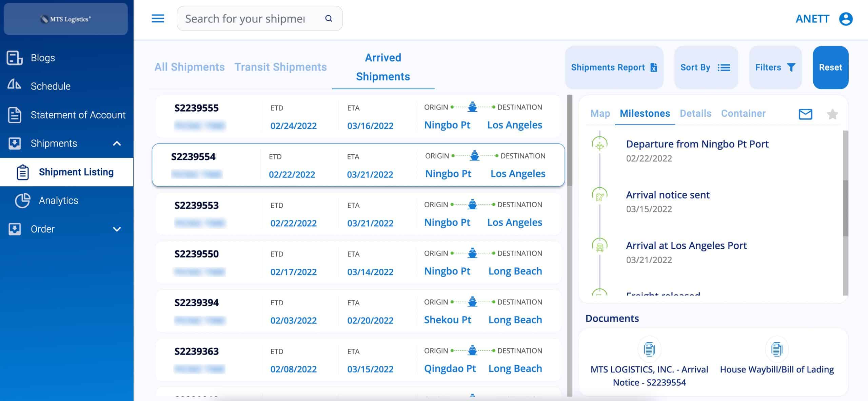
Task: Click the search magnifier icon
Action: pyautogui.click(x=329, y=18)
